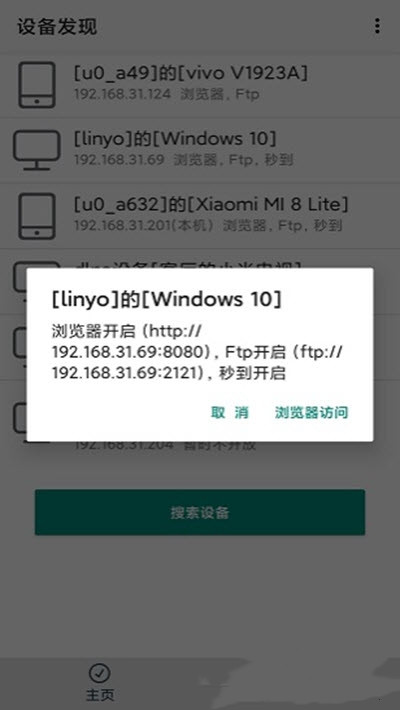Click 取消 to dismiss the dialog
This screenshot has width=400, height=710.
point(230,413)
